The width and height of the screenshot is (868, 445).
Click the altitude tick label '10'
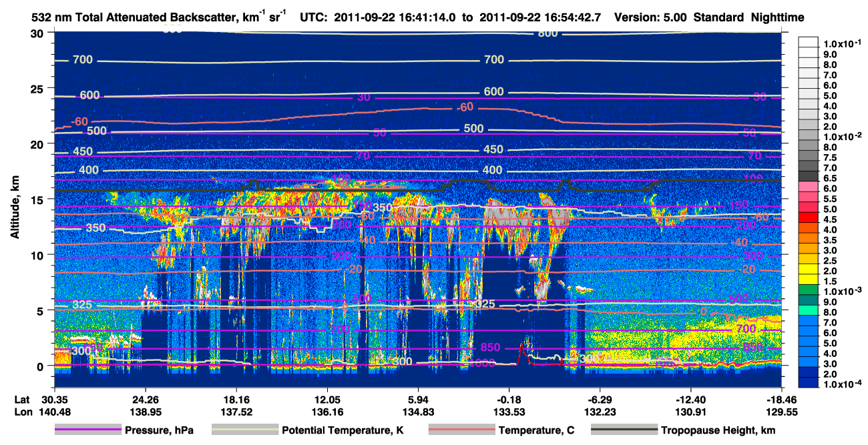[x=39, y=255]
